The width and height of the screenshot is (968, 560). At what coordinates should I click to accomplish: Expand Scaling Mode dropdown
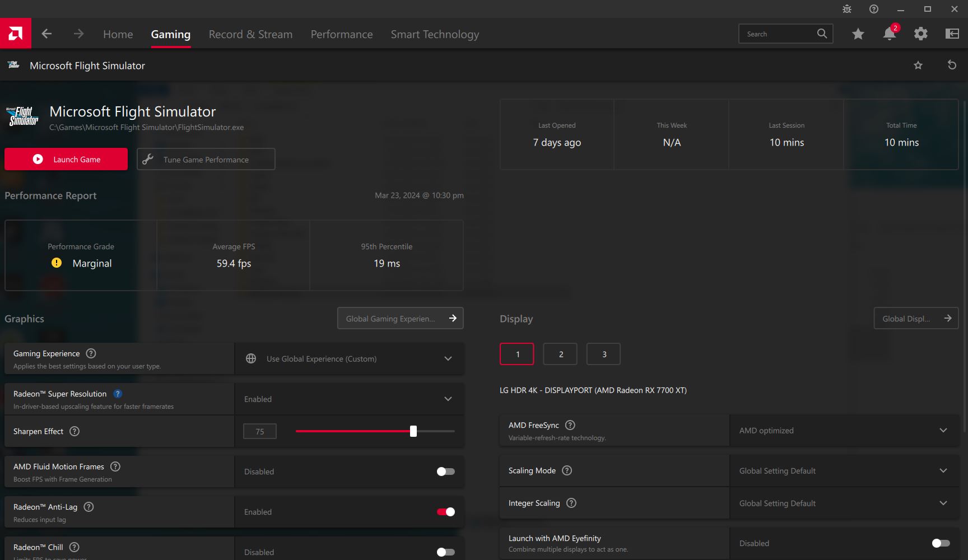coord(844,470)
